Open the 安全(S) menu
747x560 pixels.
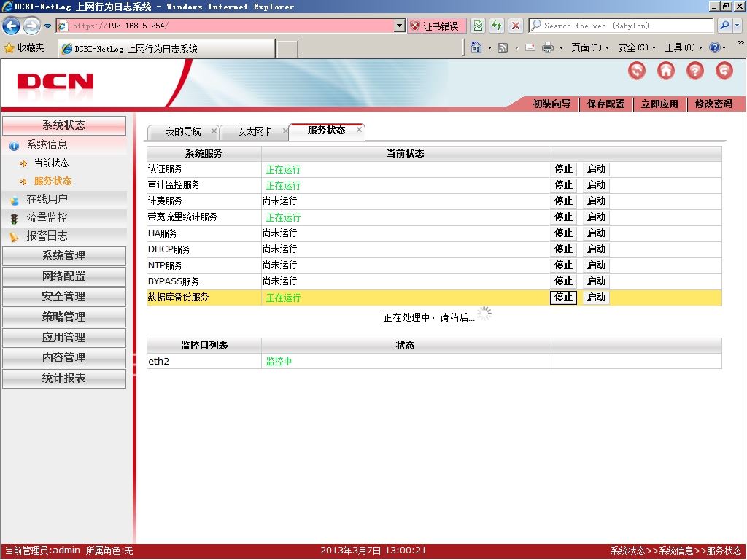click(637, 47)
